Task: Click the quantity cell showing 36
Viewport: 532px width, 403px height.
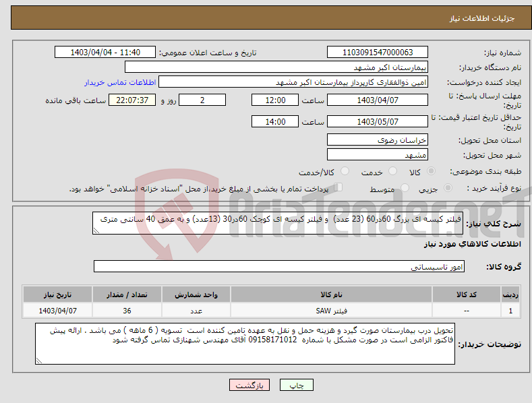Action: tap(127, 311)
